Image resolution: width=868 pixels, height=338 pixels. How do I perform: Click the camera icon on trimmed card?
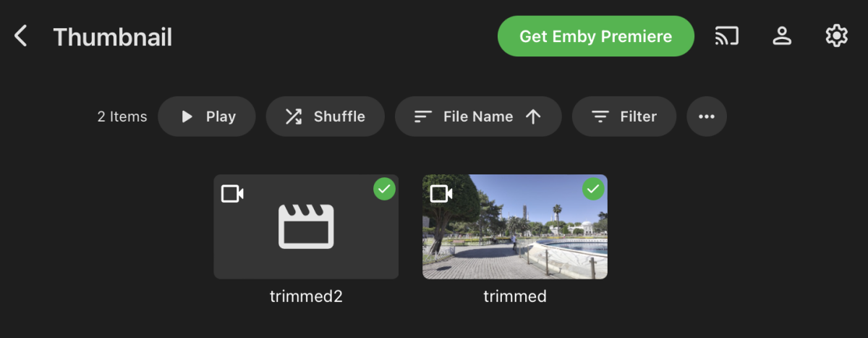pos(441,194)
